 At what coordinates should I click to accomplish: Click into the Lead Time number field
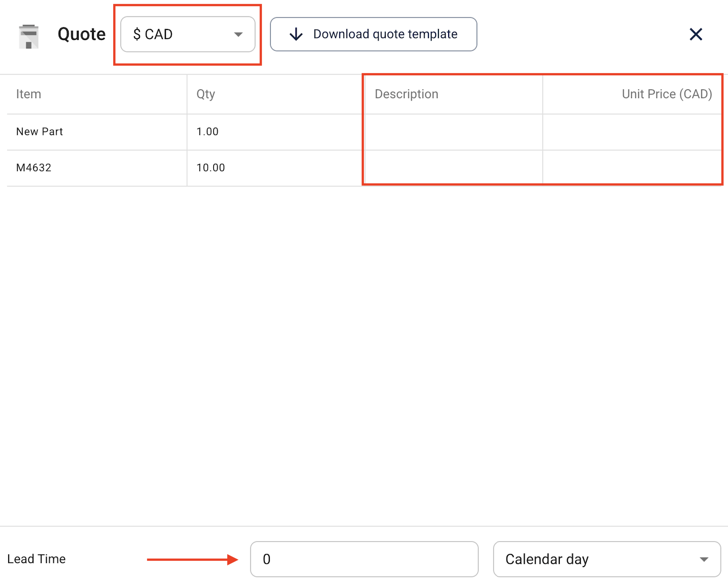pyautogui.click(x=364, y=559)
